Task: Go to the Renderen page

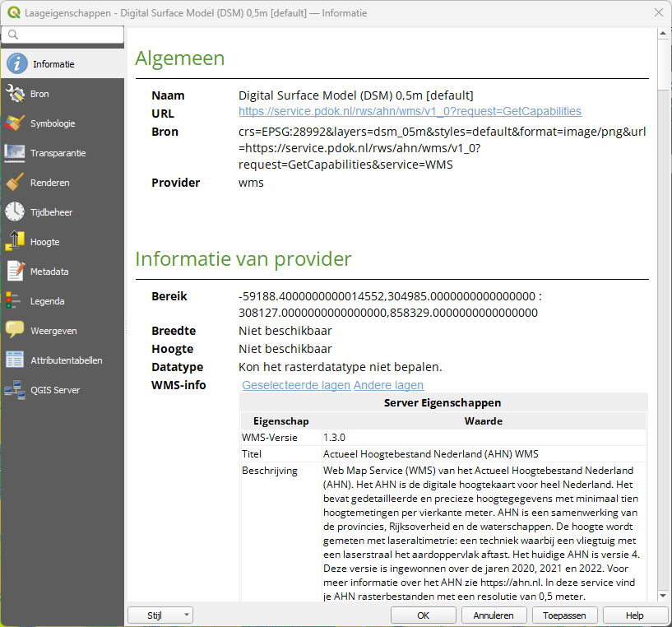Action: pyautogui.click(x=63, y=183)
